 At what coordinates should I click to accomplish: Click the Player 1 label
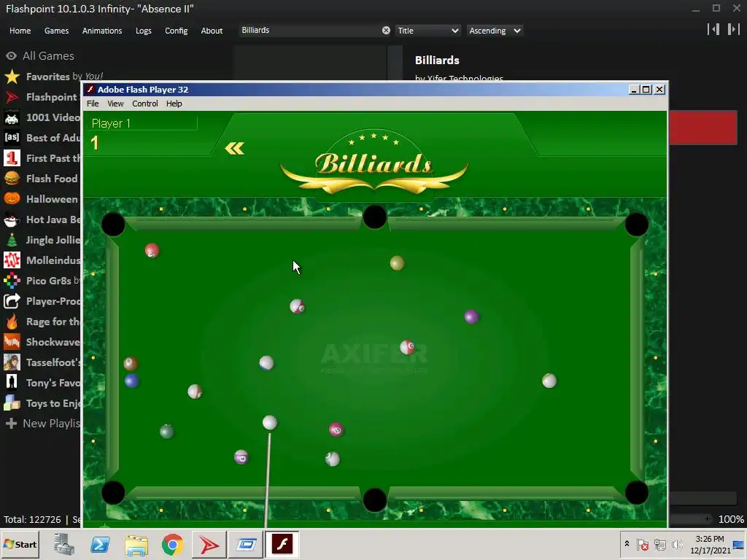111,123
